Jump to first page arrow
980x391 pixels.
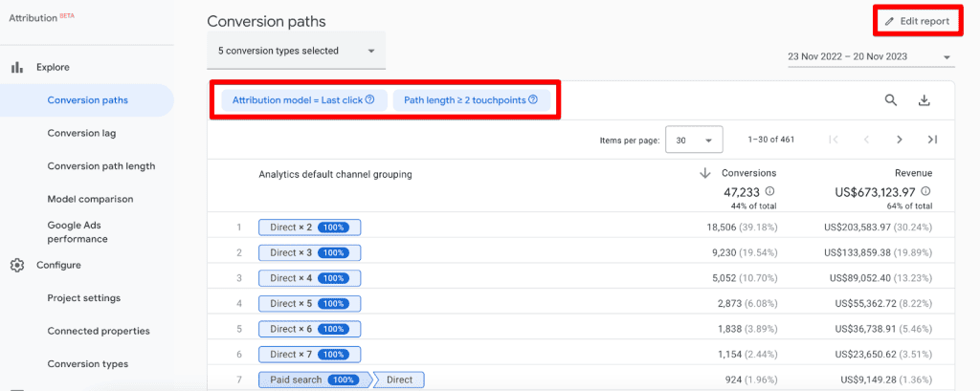coord(834,140)
